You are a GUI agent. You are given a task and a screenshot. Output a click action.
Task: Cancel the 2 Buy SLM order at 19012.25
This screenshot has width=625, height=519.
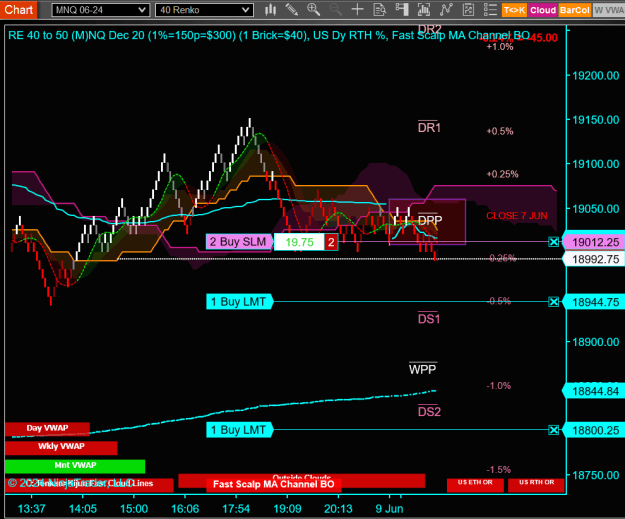(553, 242)
